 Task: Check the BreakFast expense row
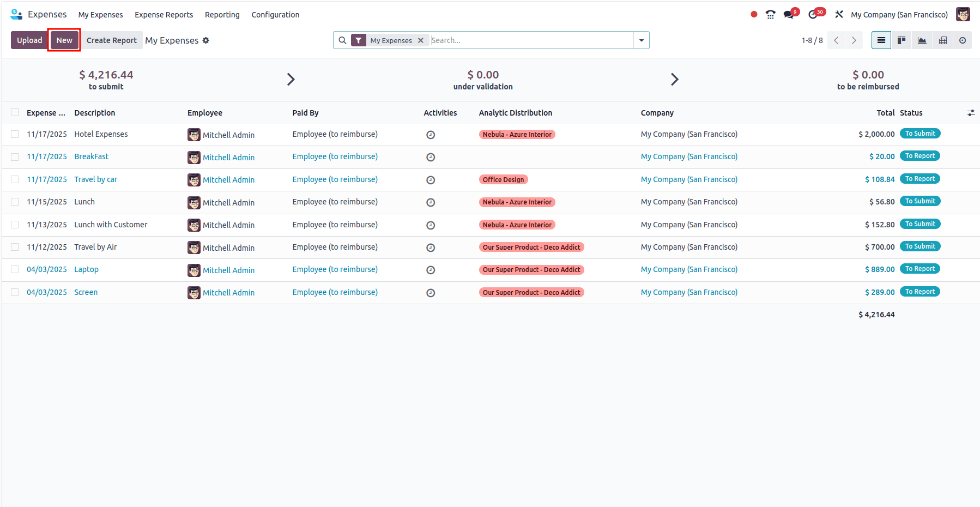(x=15, y=157)
